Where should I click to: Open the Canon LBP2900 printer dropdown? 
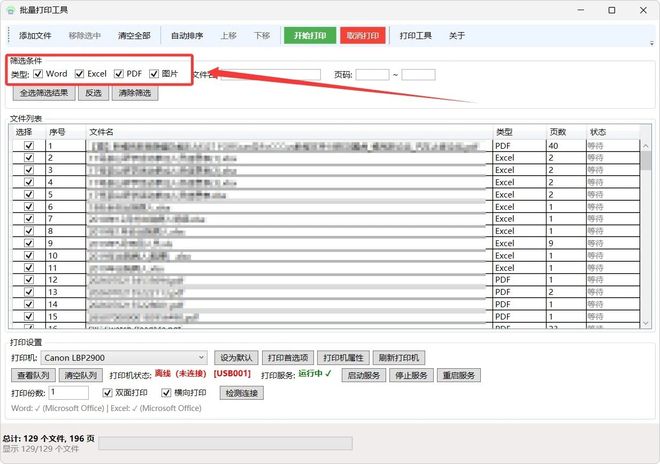(x=124, y=358)
